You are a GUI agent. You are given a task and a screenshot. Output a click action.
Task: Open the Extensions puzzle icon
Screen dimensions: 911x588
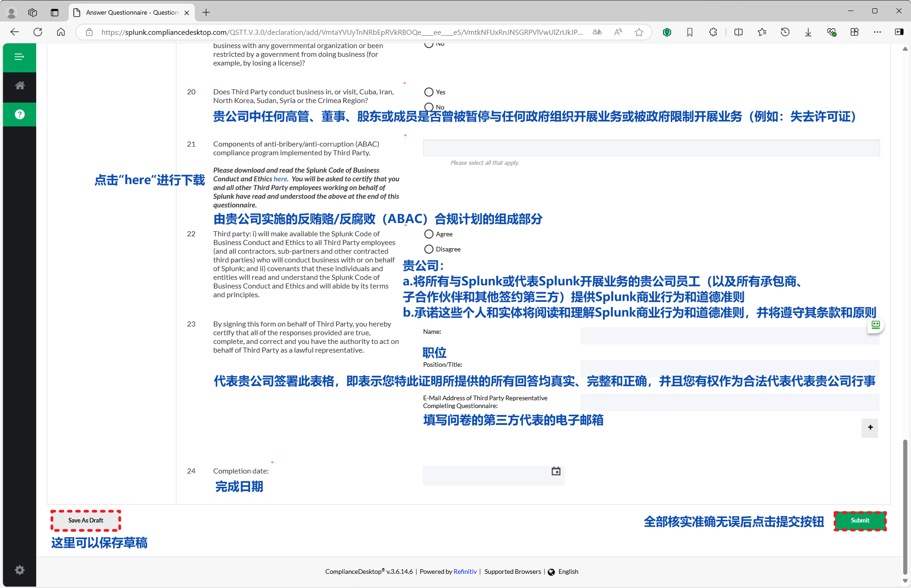coord(713,32)
